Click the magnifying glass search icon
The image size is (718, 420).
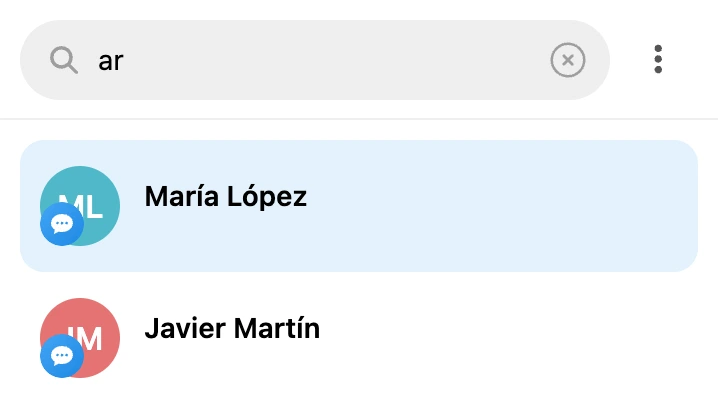click(x=64, y=60)
